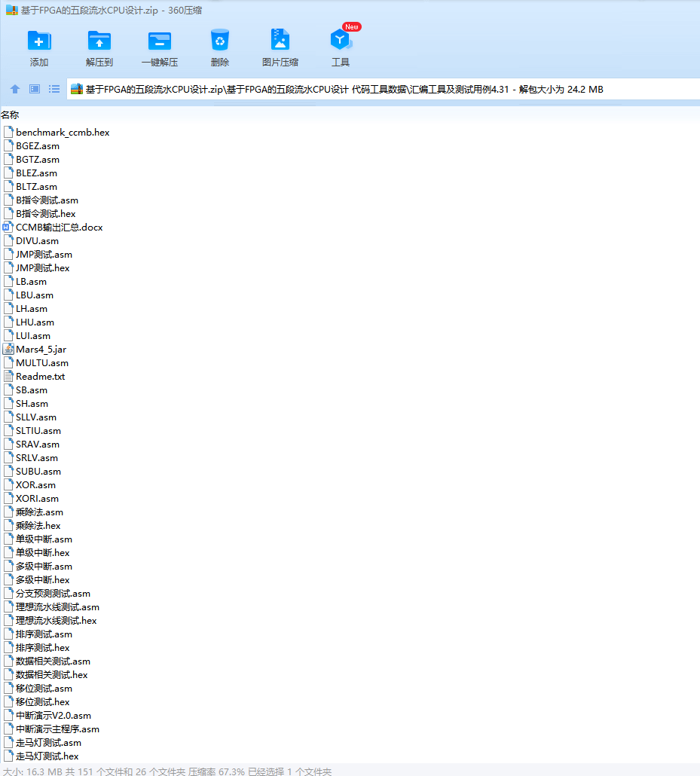Select file 乘除法.asm

tap(40, 512)
